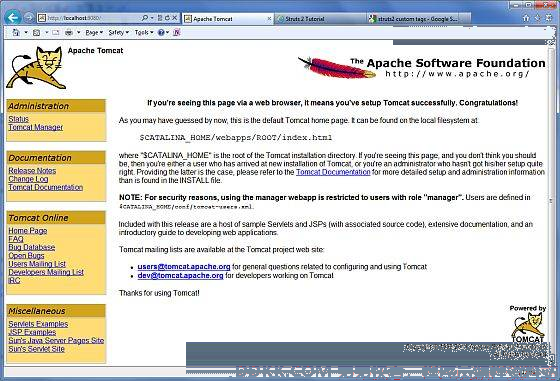Expand the Home button dropdown arrow
The width and height of the screenshot is (560, 381).
point(26,32)
